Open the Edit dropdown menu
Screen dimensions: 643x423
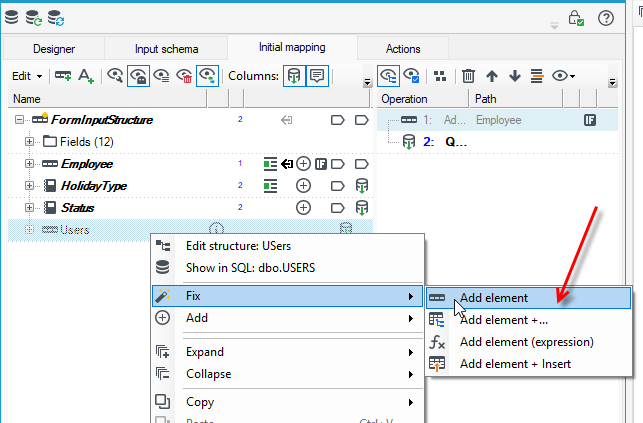(27, 76)
